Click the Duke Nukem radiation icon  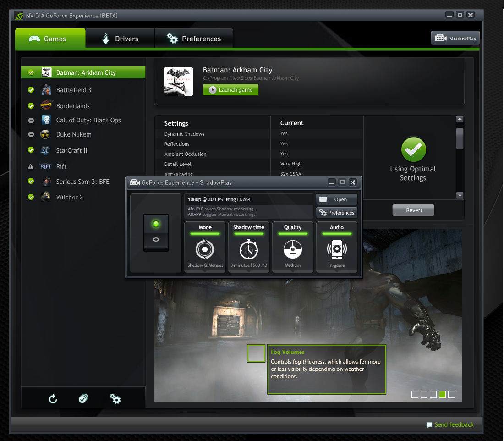point(45,134)
